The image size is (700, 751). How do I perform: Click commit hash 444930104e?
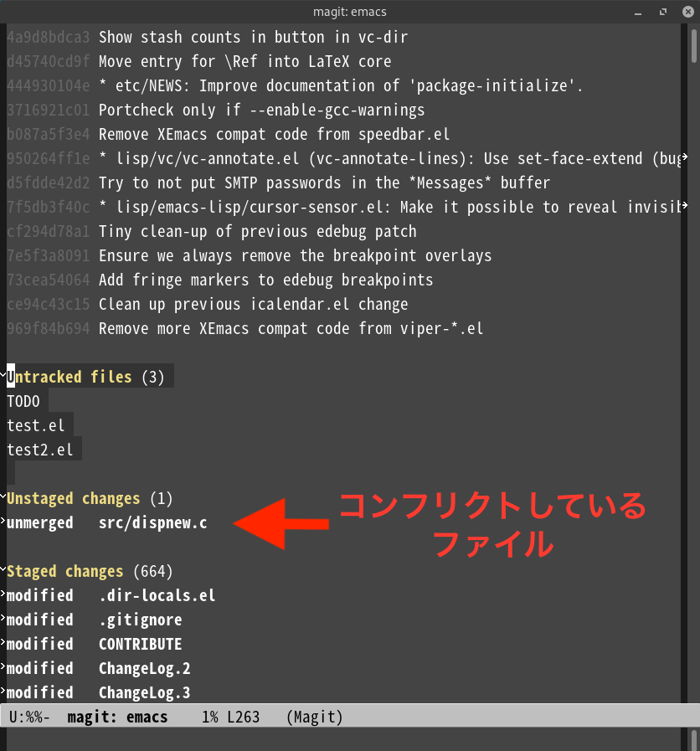pyautogui.click(x=49, y=85)
